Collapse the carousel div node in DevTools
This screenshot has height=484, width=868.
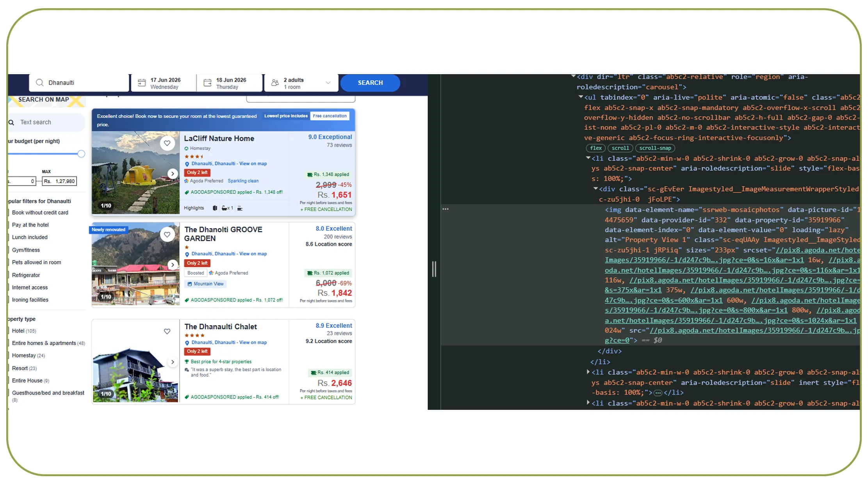573,77
